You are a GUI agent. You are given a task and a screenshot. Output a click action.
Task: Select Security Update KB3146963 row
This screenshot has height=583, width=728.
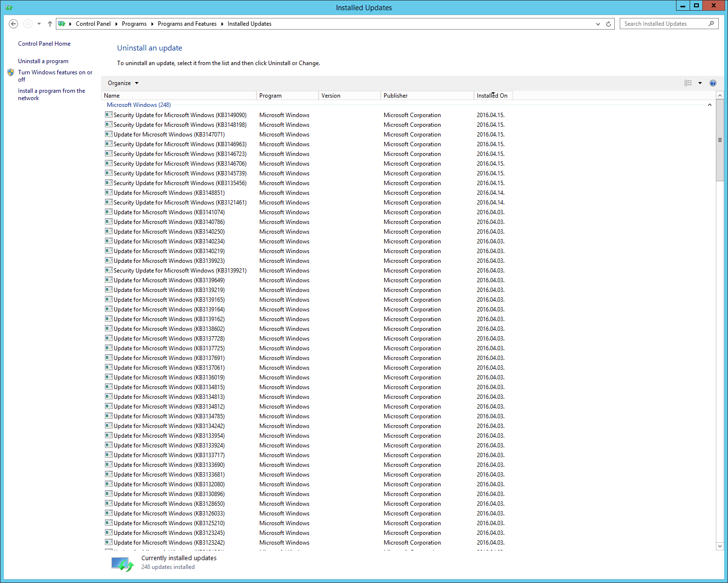(x=306, y=144)
